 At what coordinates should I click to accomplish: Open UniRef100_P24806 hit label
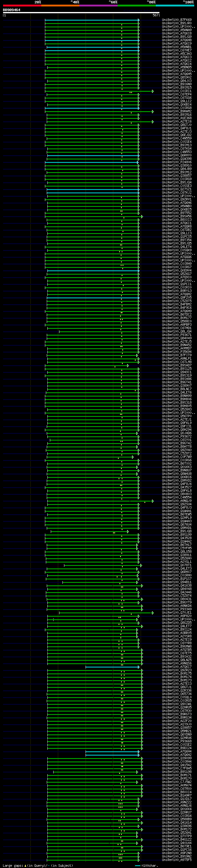(177, 162)
